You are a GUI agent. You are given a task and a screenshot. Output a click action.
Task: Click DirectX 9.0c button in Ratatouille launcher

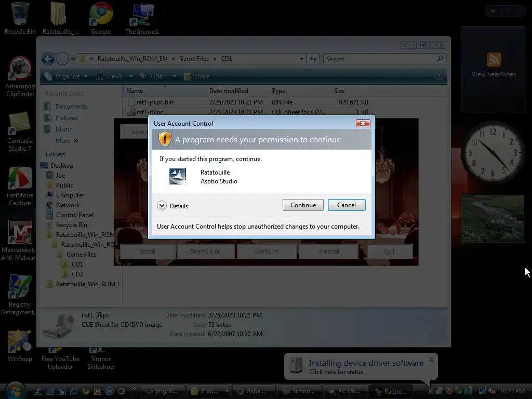(x=206, y=251)
